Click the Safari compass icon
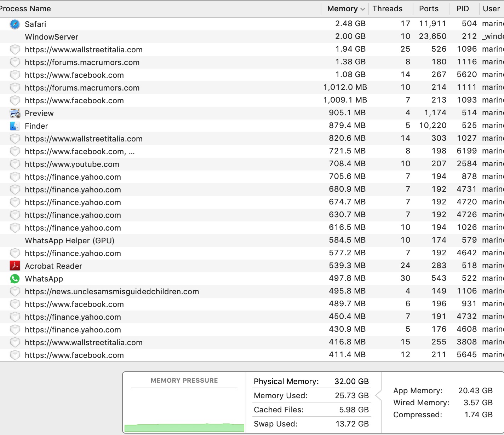Image resolution: width=504 pixels, height=435 pixels. (x=15, y=24)
